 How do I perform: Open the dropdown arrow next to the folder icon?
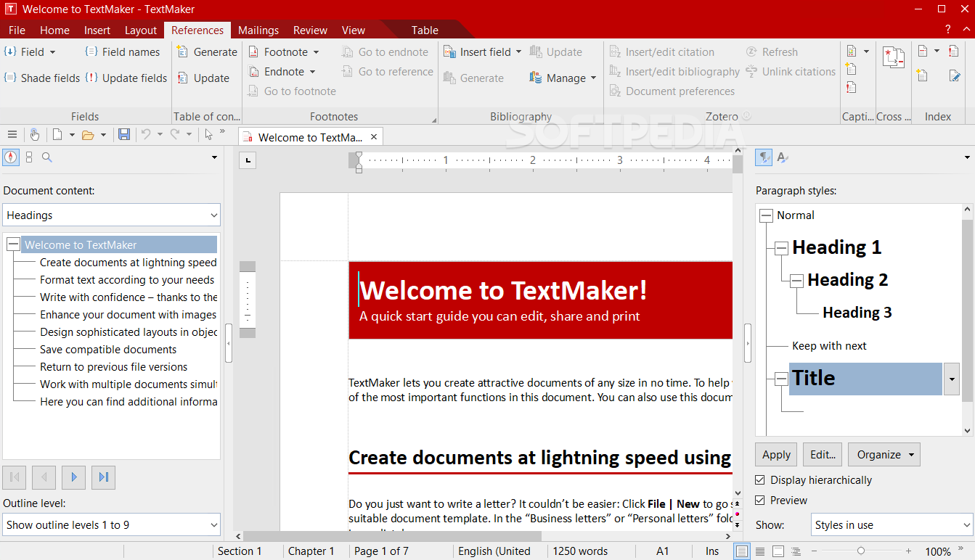pyautogui.click(x=103, y=135)
